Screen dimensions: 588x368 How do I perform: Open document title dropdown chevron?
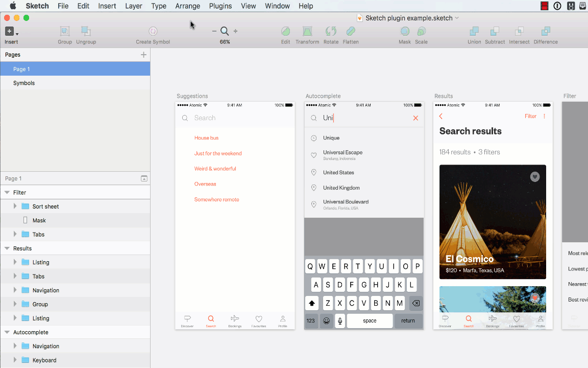(x=457, y=18)
